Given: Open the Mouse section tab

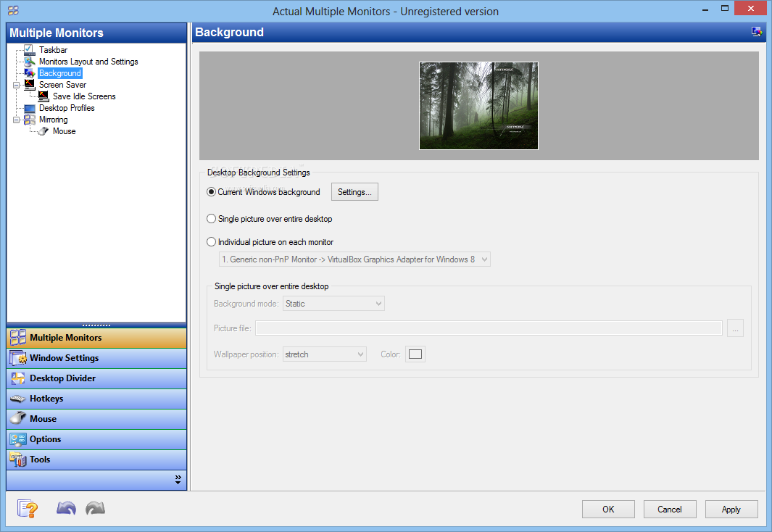Looking at the screenshot, I should click(x=96, y=419).
